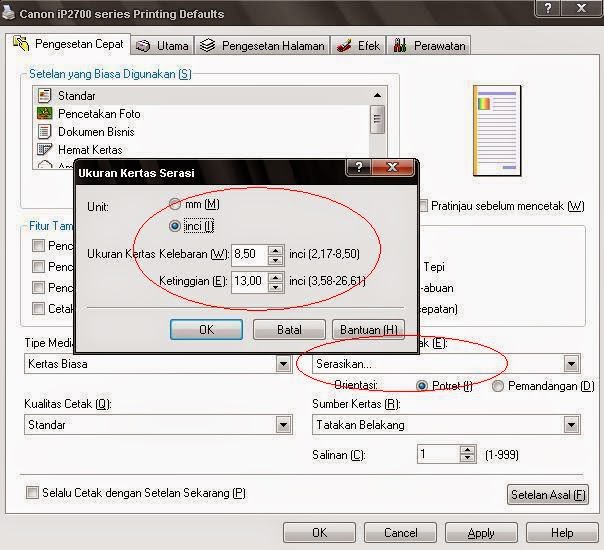Switch to the Efek tab
The height and width of the screenshot is (550, 604).
(x=358, y=45)
